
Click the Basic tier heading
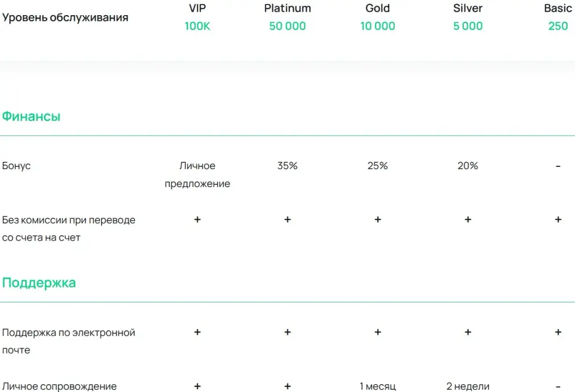pos(558,8)
